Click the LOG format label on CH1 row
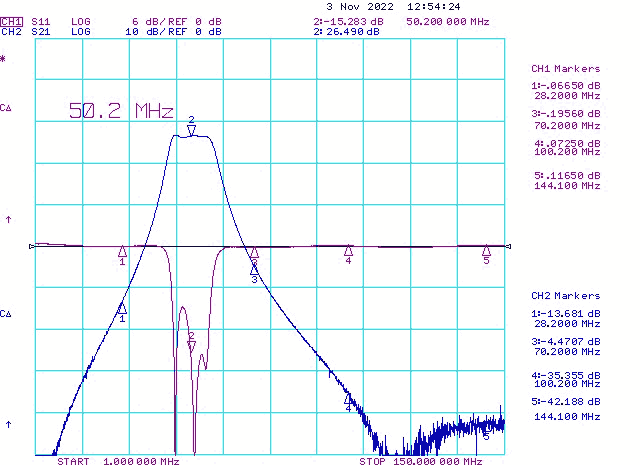This screenshot has height=465, width=640. (81, 21)
